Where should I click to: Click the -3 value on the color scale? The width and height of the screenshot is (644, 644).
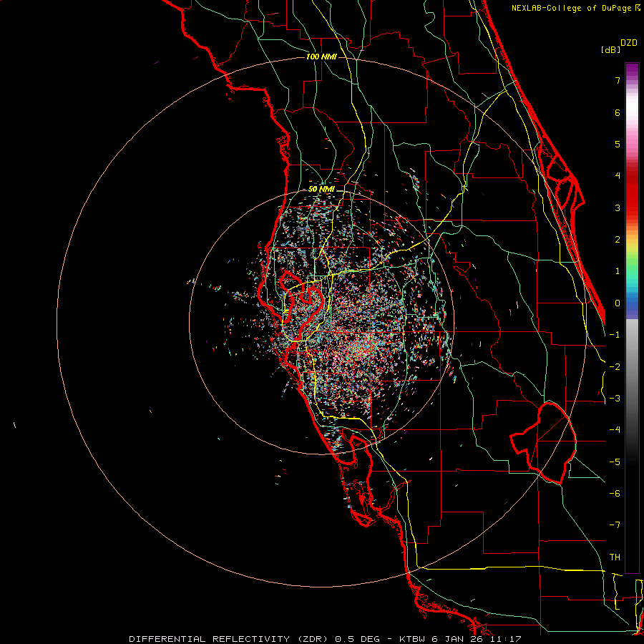click(x=615, y=399)
